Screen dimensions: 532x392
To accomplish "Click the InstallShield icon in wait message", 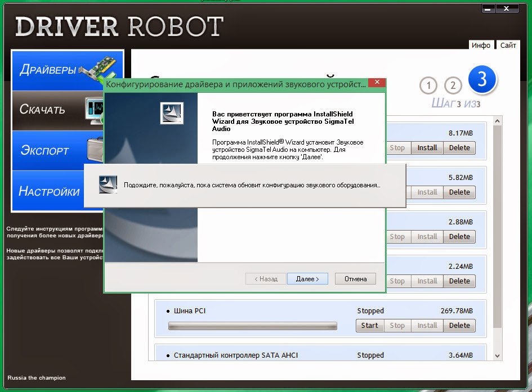I will pos(108,184).
